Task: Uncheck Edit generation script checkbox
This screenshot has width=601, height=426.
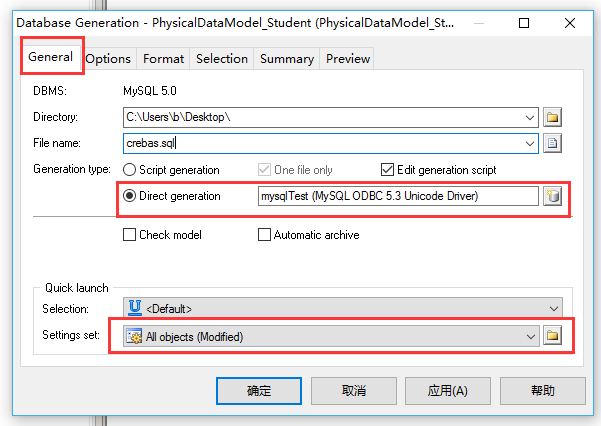Action: (x=387, y=169)
